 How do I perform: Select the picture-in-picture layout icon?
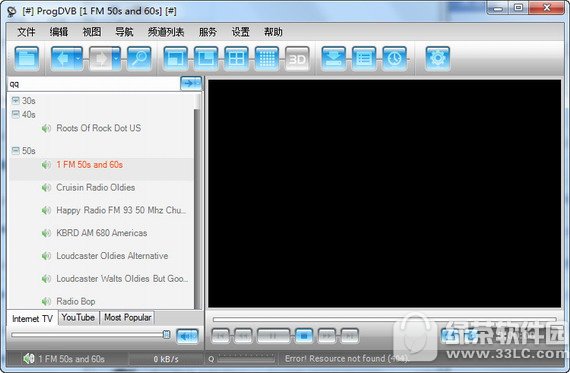pyautogui.click(x=206, y=59)
